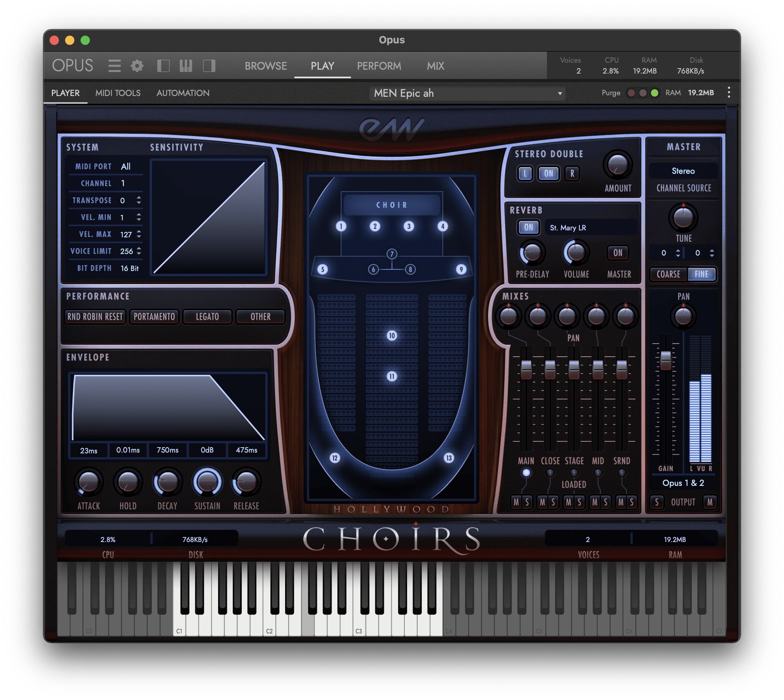This screenshot has height=700, width=784.
Task: Increase the Transpose value with stepper
Action: click(x=139, y=197)
